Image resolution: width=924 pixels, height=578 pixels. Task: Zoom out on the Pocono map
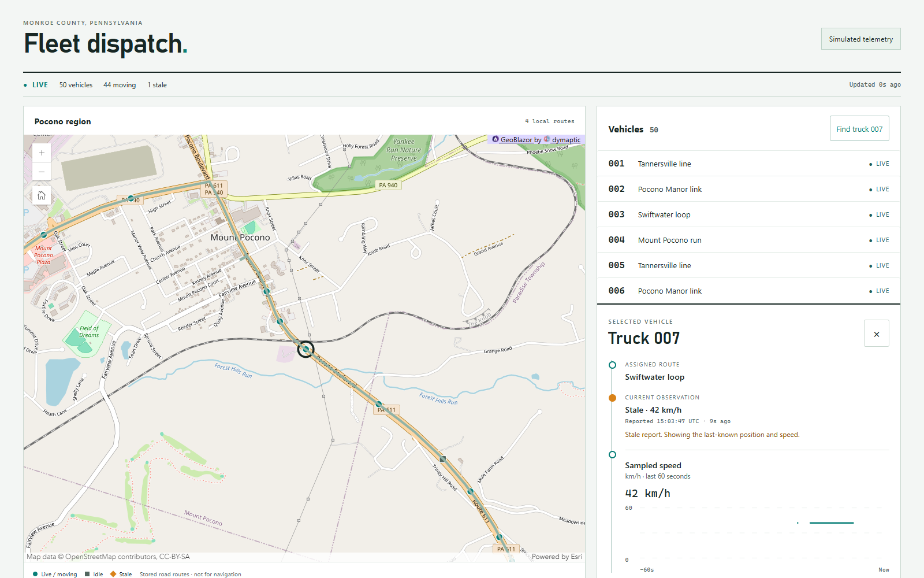[x=42, y=172]
